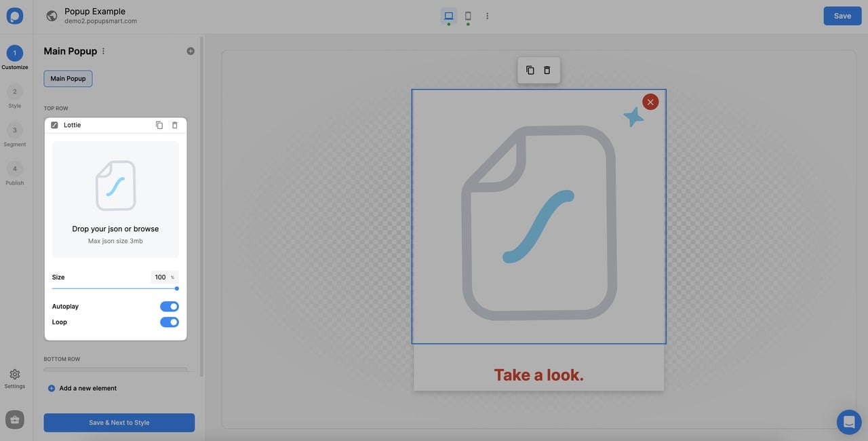Edit the Size percentage input field
The image size is (868, 441).
tap(165, 277)
